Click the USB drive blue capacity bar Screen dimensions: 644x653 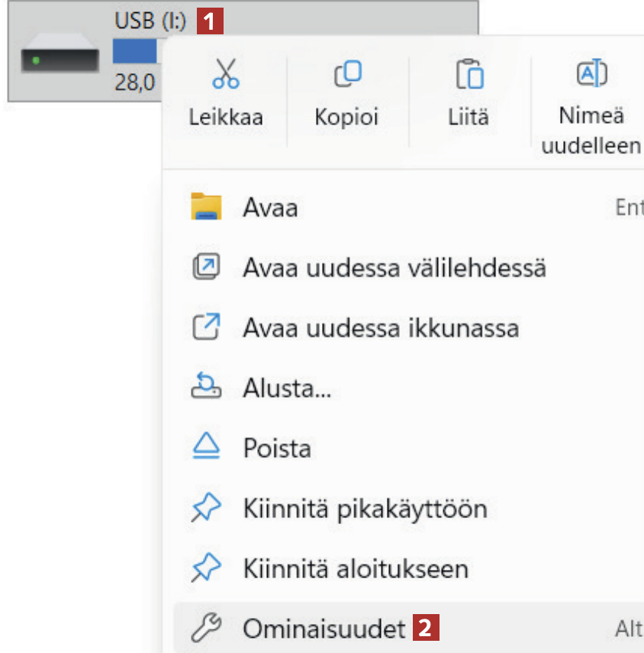[x=134, y=51]
